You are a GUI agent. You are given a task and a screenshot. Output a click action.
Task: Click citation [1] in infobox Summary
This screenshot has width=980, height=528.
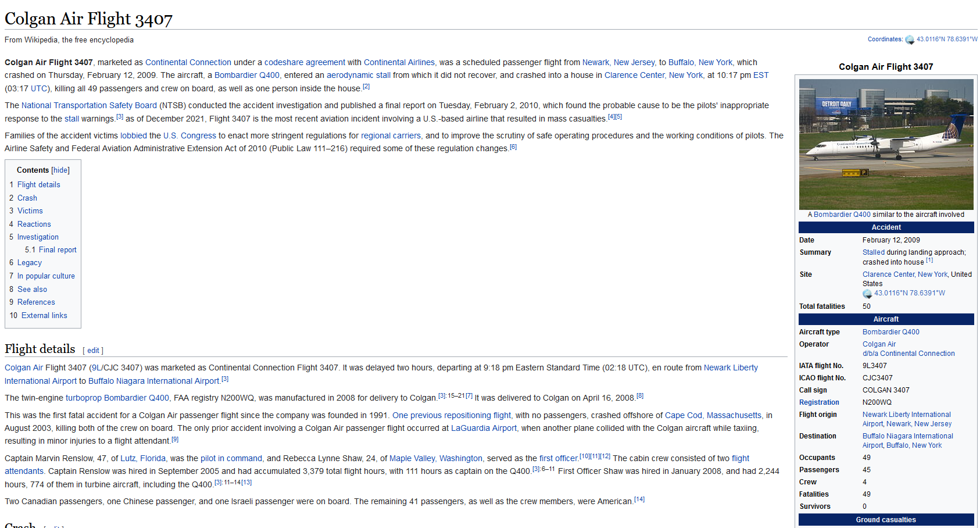coord(929,261)
